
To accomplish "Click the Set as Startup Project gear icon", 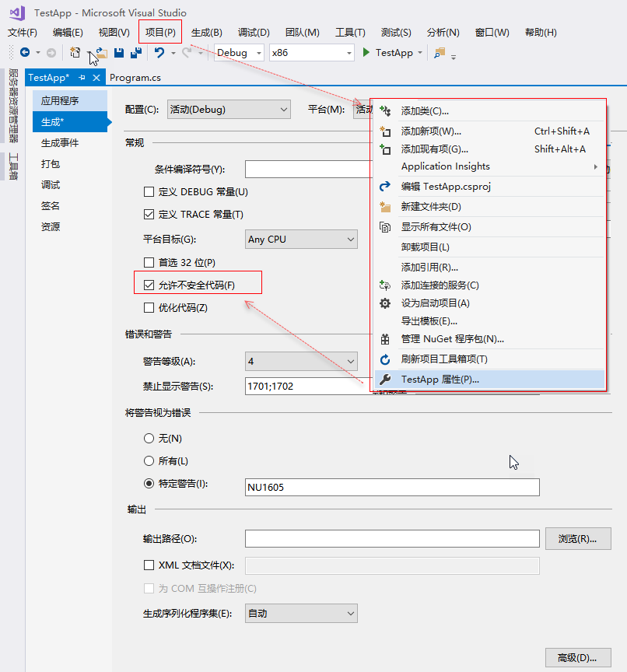I will [385, 303].
